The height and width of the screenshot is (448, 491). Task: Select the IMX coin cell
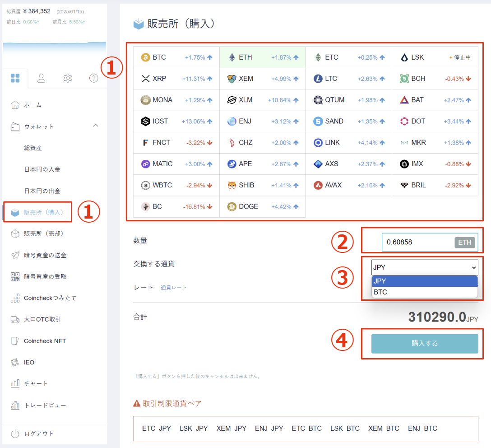click(435, 164)
